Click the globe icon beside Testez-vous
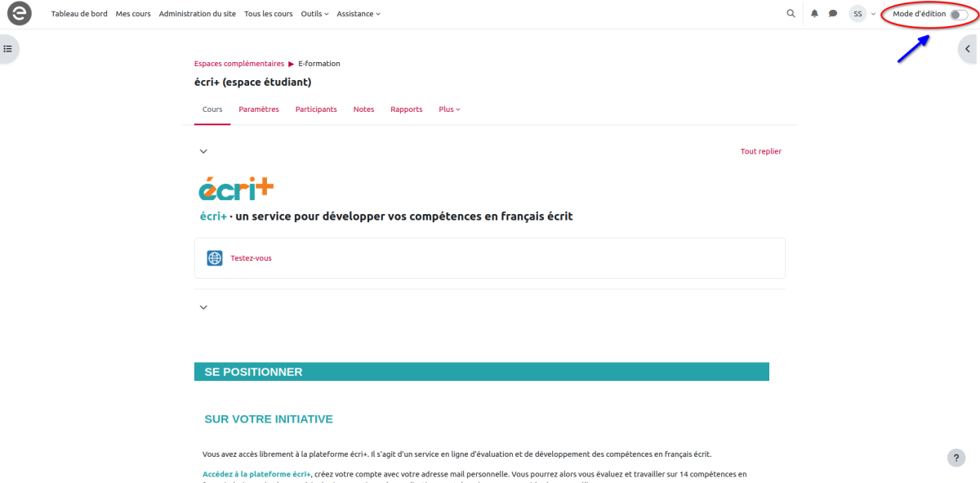Viewport: 980px width, 483px height. [215, 258]
